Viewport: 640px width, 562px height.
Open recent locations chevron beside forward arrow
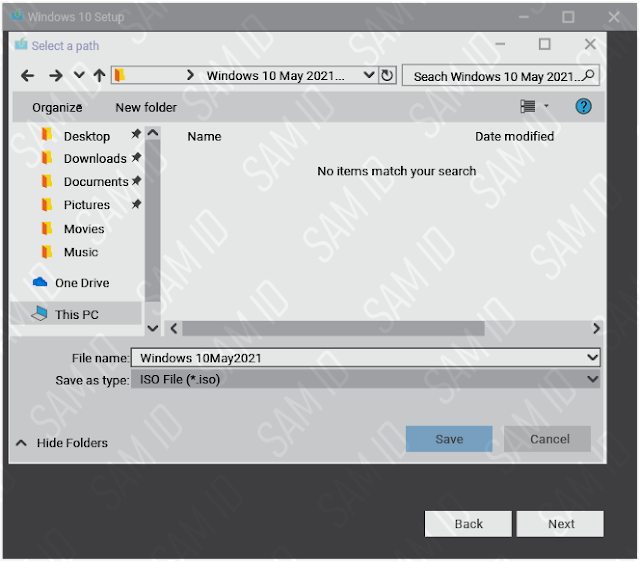point(79,75)
